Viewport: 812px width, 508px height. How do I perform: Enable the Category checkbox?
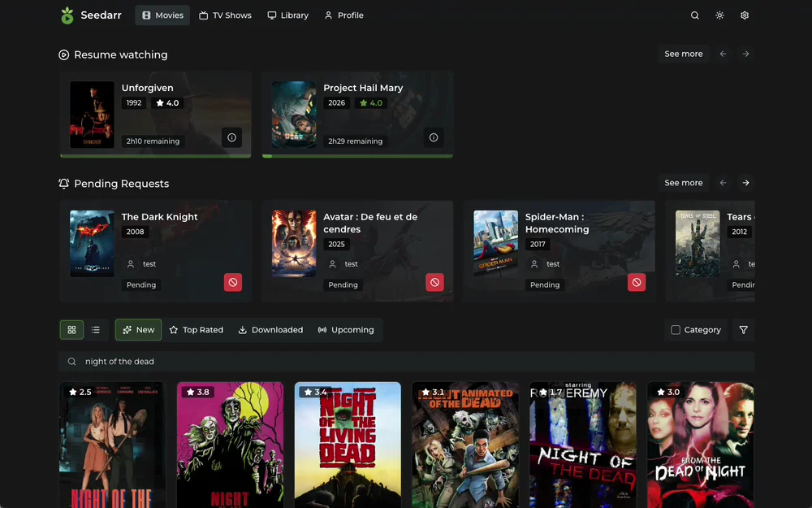tap(676, 330)
